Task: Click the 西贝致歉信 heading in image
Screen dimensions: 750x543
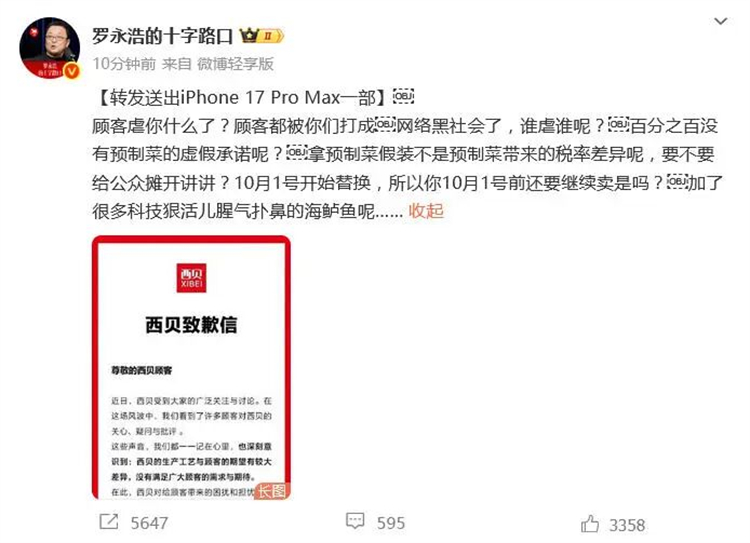Action: tap(191, 325)
